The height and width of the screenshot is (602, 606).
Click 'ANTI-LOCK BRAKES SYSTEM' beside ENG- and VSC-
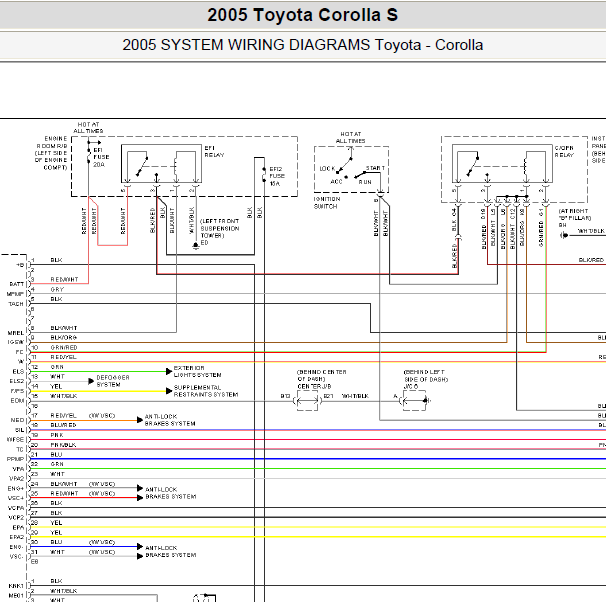(x=170, y=551)
